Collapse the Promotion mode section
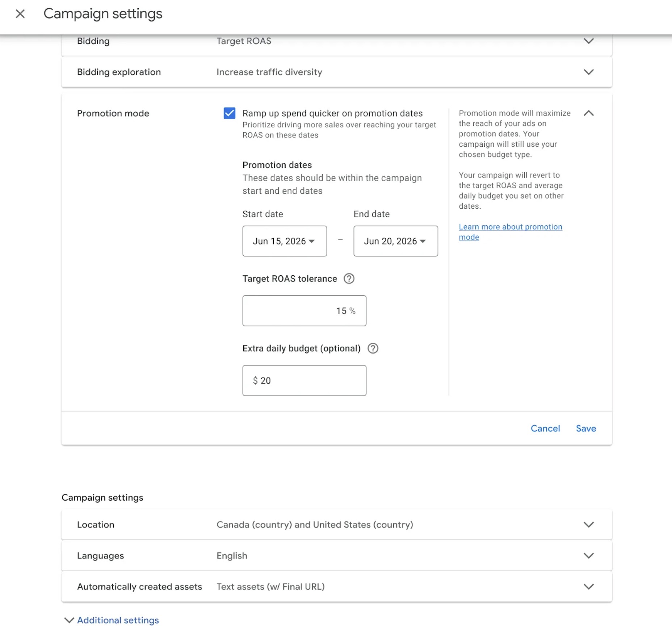The image size is (672, 639). click(589, 113)
